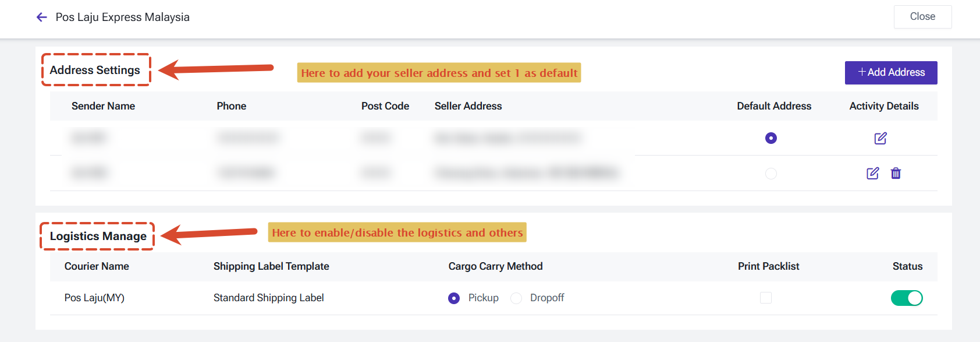Click the plus icon in Add Address
This screenshot has width=980, height=342.
(862, 72)
